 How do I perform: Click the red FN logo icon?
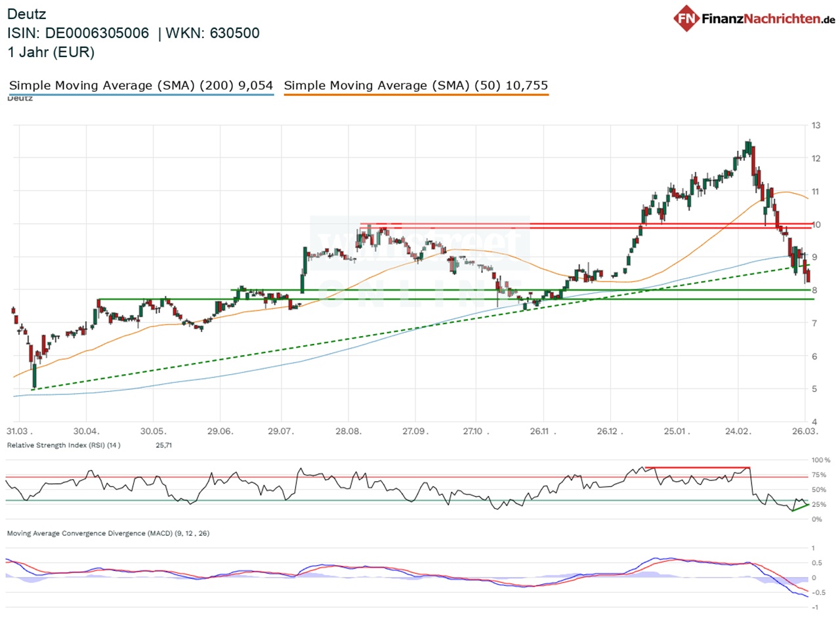[x=686, y=19]
